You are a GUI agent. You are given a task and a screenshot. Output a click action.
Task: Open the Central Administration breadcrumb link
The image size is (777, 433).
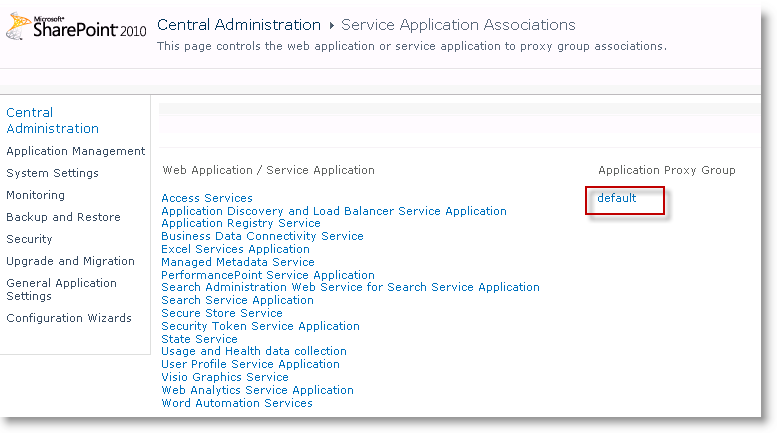[239, 25]
